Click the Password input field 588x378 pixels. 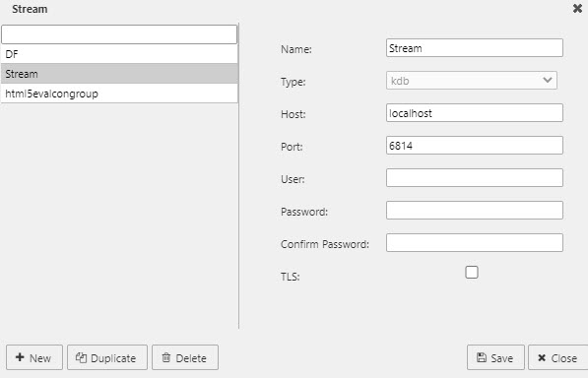(x=475, y=211)
